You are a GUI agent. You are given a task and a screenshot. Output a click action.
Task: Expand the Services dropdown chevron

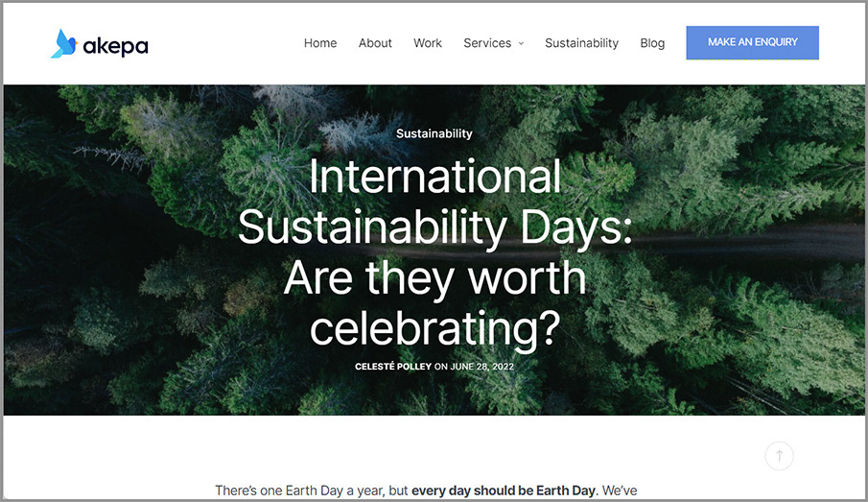521,43
